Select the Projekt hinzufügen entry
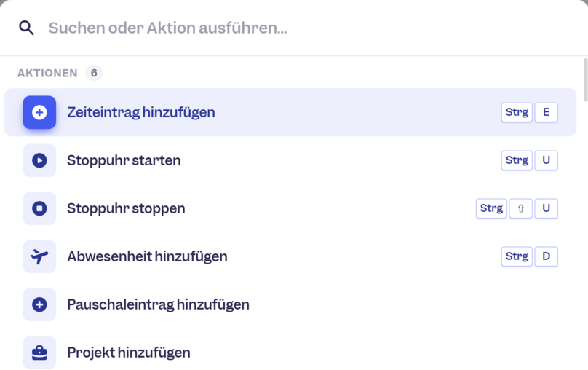 (x=290, y=353)
